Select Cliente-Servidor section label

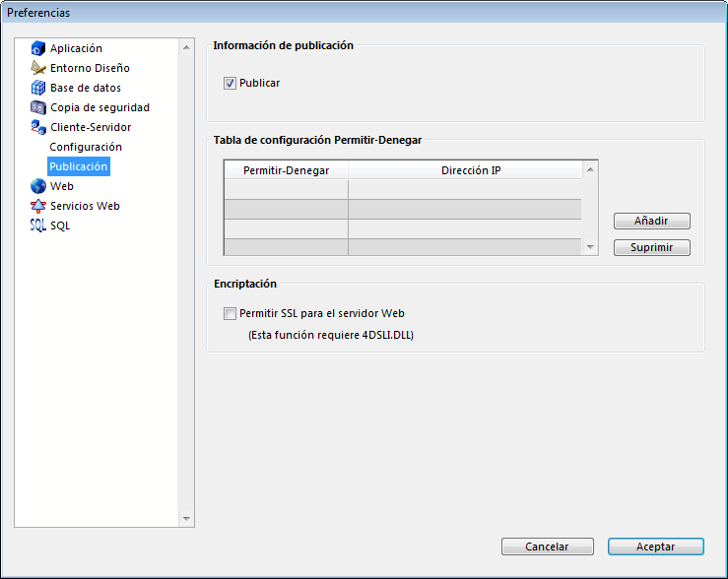click(x=91, y=127)
